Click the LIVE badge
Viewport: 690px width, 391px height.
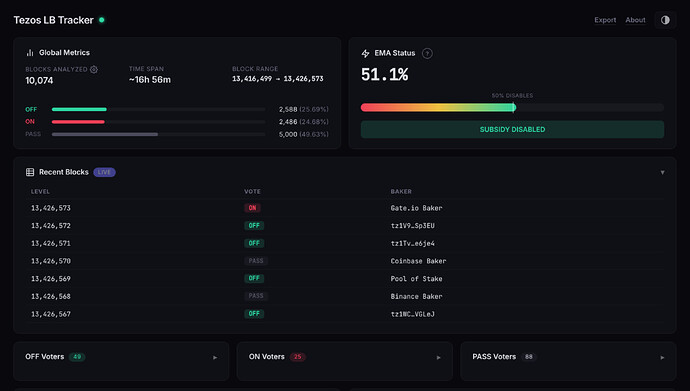(x=104, y=172)
